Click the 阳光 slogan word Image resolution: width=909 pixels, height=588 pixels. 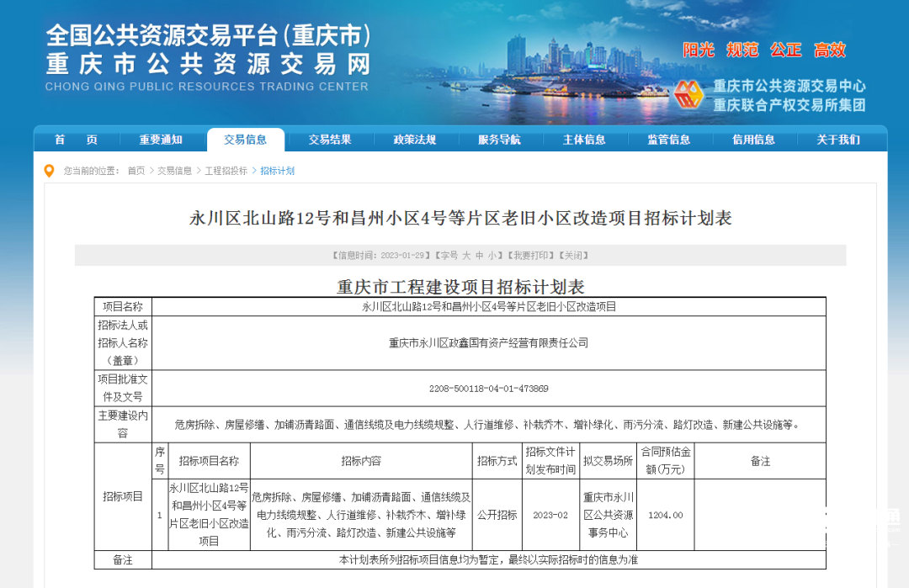pos(699,50)
